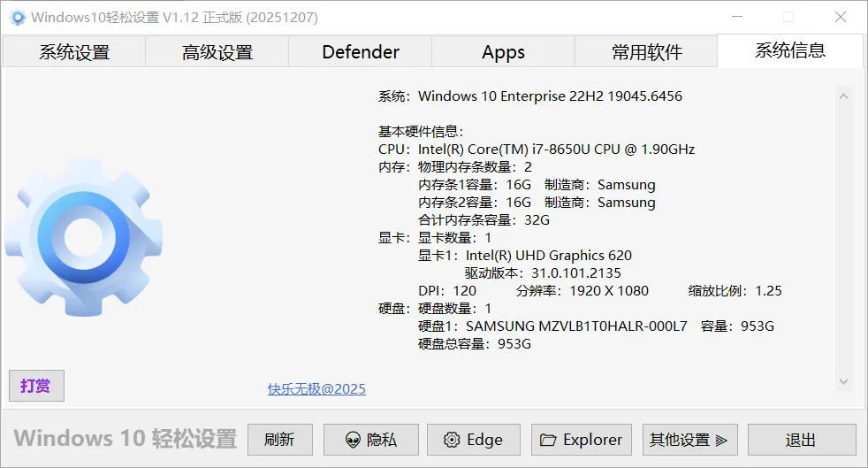Click the CPU i7-8650U line
The height and width of the screenshot is (468, 868).
coord(537,150)
